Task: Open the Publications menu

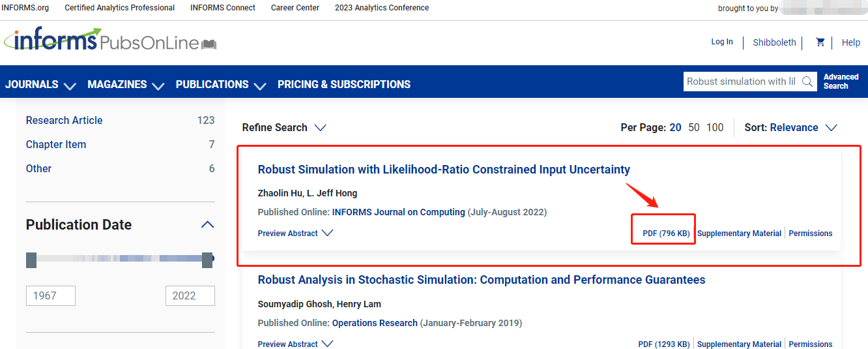Action: [x=220, y=85]
